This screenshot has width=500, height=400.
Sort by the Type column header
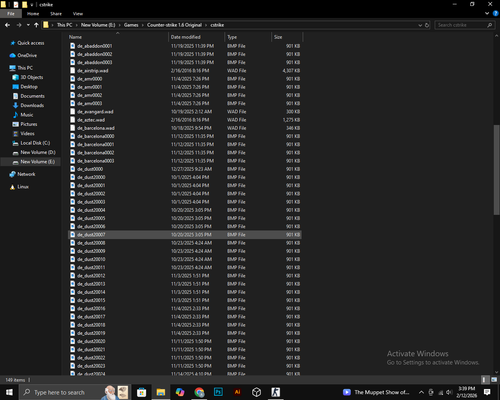tap(248, 37)
